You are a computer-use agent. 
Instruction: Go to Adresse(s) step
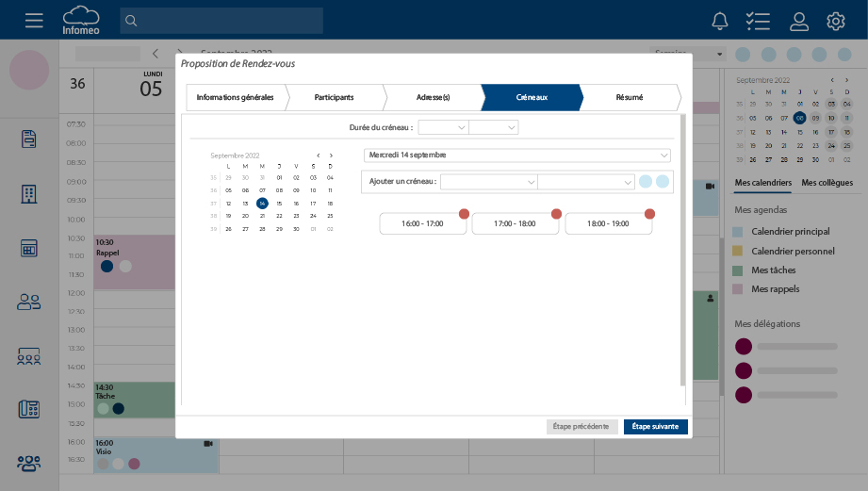tap(433, 97)
